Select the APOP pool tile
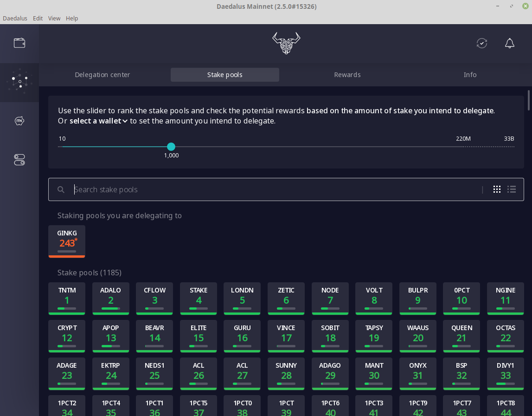 (x=110, y=336)
